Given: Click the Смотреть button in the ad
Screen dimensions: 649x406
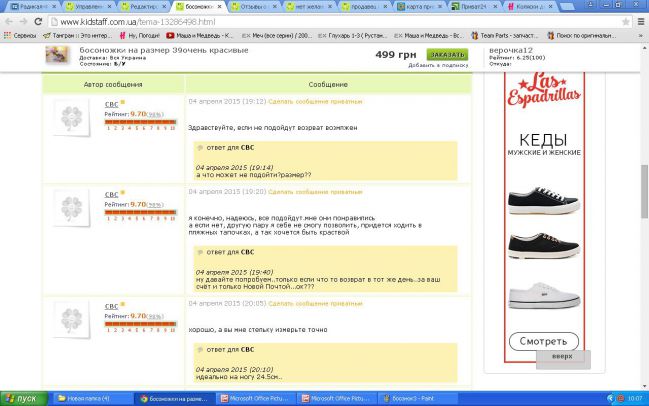Looking at the screenshot, I should coord(543,341).
